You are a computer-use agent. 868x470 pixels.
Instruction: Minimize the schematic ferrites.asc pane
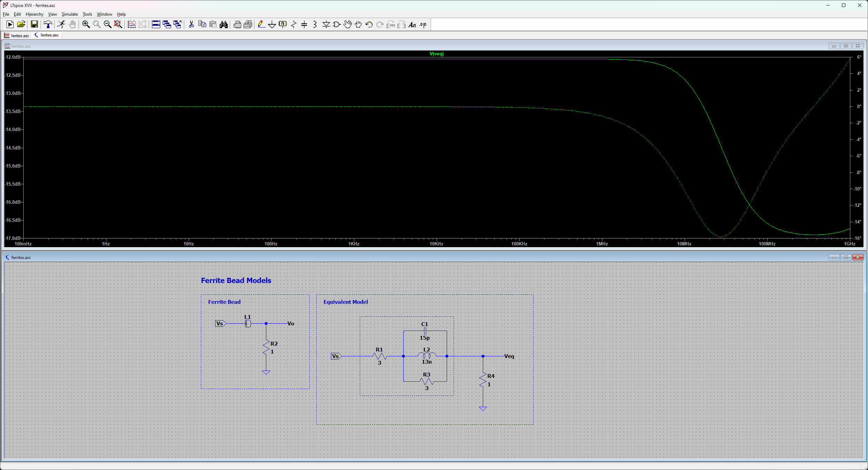(834, 257)
